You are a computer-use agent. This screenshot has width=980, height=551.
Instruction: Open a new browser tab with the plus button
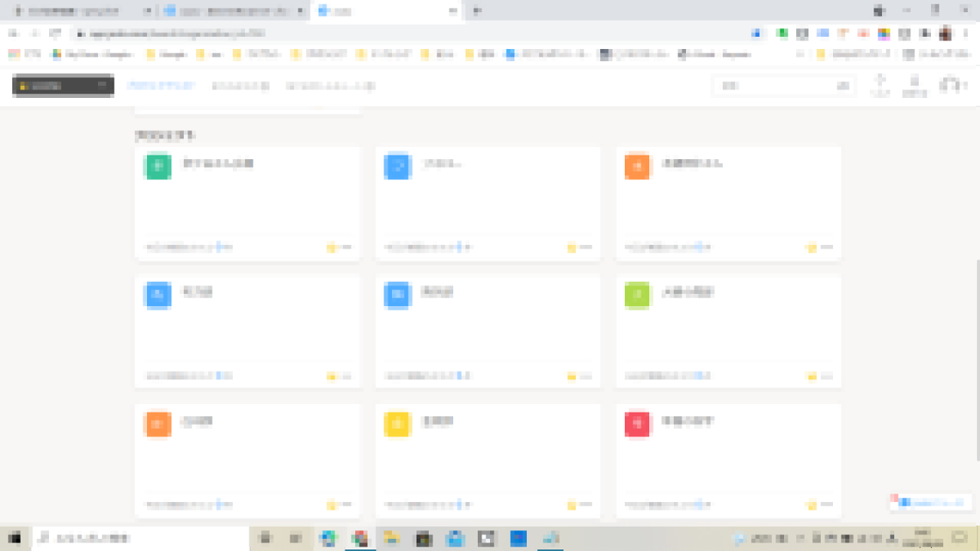click(478, 11)
